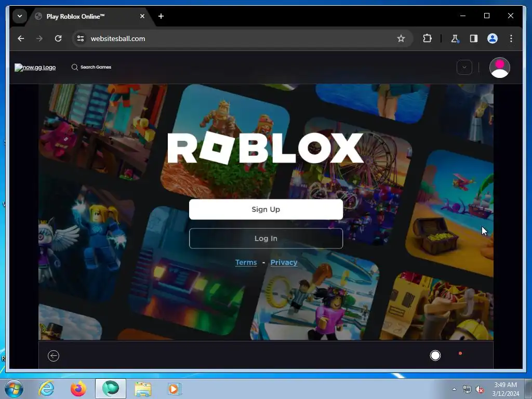Image resolution: width=532 pixels, height=399 pixels.
Task: Maximize the browser window
Action: (486, 16)
